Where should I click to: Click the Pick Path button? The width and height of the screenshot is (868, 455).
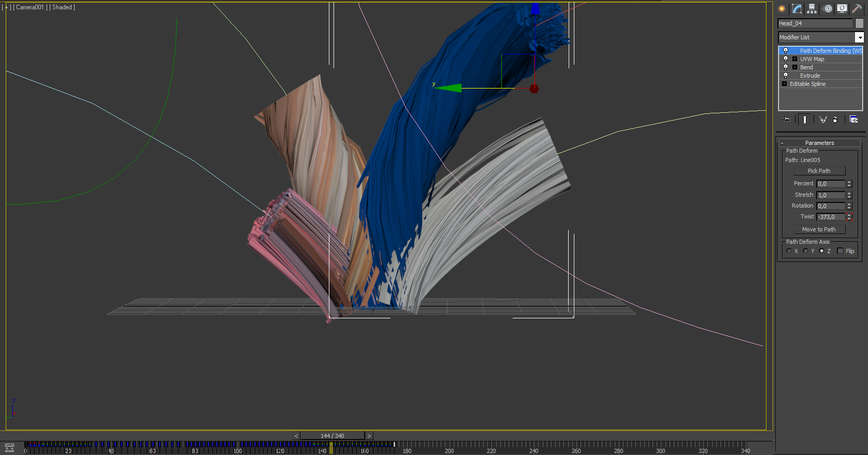coord(819,171)
